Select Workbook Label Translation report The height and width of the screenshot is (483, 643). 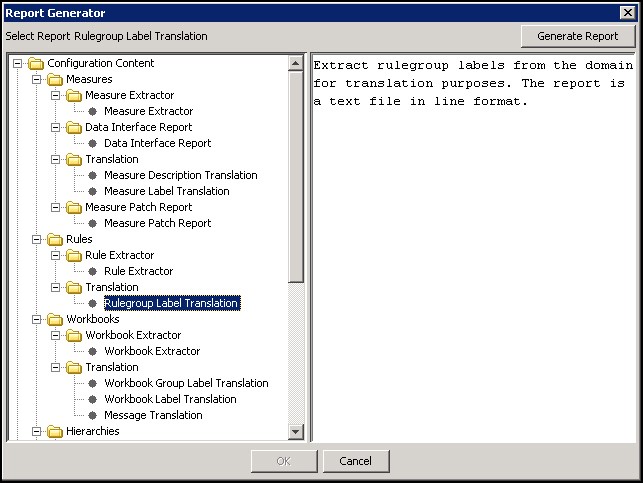coord(170,399)
